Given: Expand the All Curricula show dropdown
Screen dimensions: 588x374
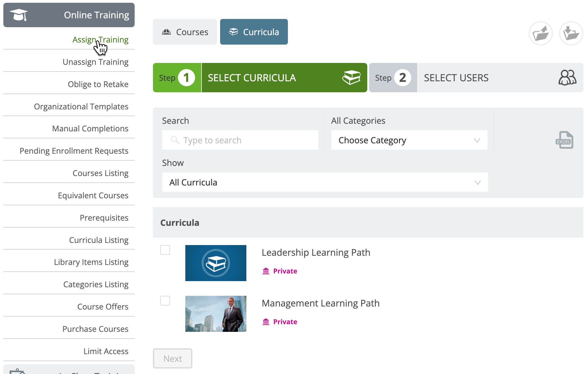Looking at the screenshot, I should pyautogui.click(x=325, y=182).
